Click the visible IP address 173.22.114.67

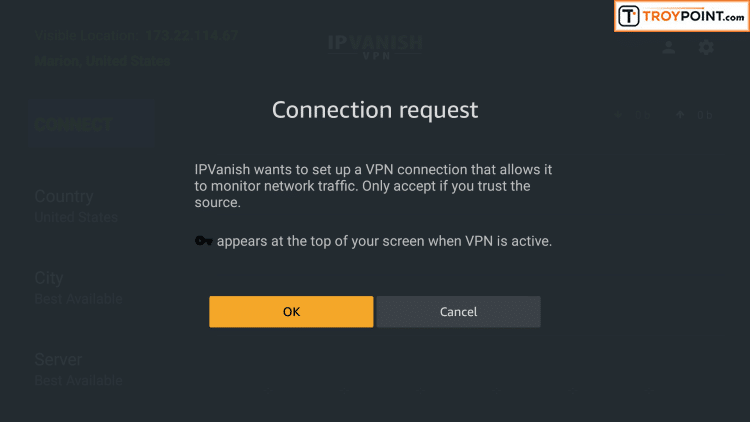[x=192, y=35]
